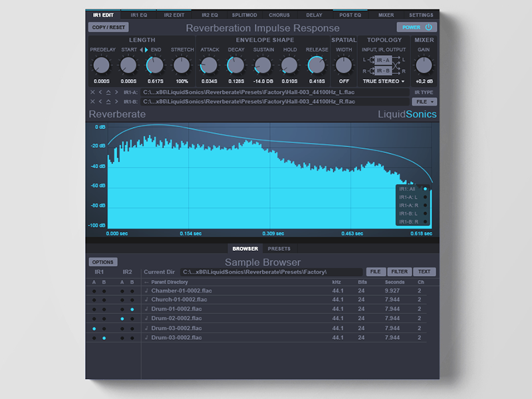
Task: Click the end value 0.617S
Action: click(155, 81)
